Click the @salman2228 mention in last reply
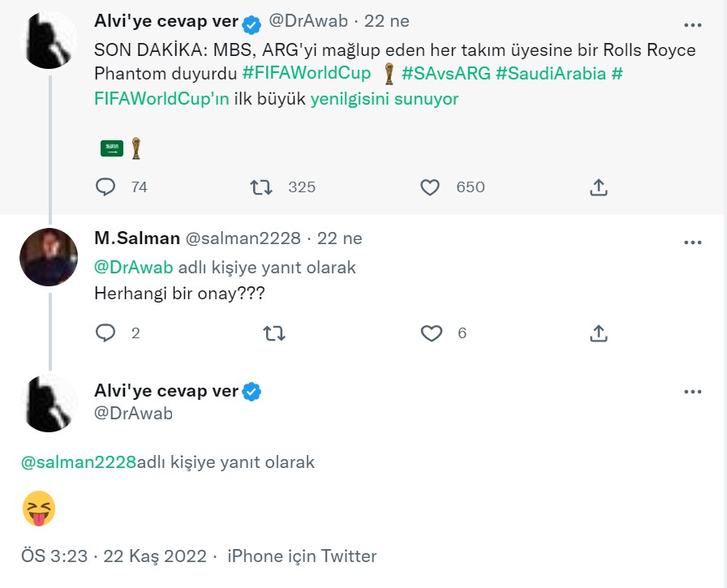Viewport: 727px width, 588px height. [x=78, y=462]
